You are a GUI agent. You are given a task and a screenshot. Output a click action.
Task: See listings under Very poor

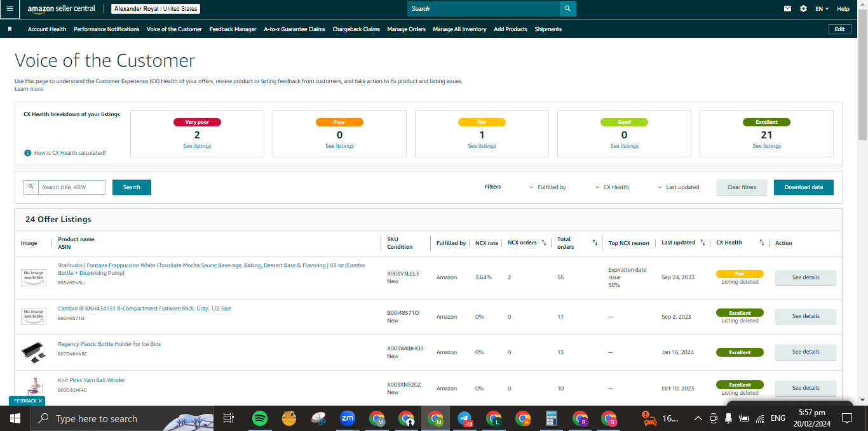pos(197,146)
